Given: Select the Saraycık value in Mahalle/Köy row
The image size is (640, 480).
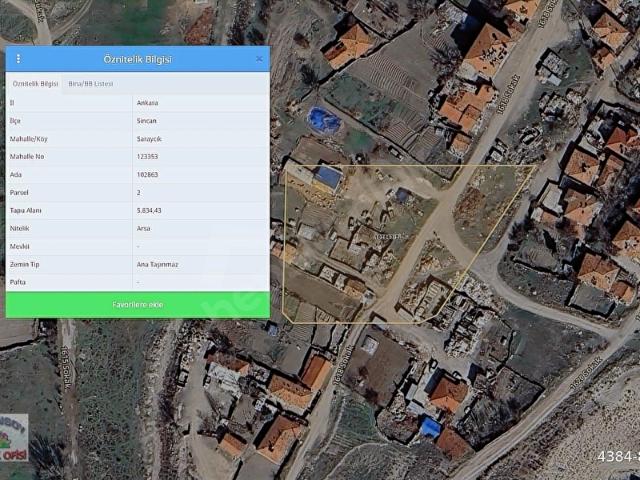Looking at the screenshot, I should click(149, 139).
